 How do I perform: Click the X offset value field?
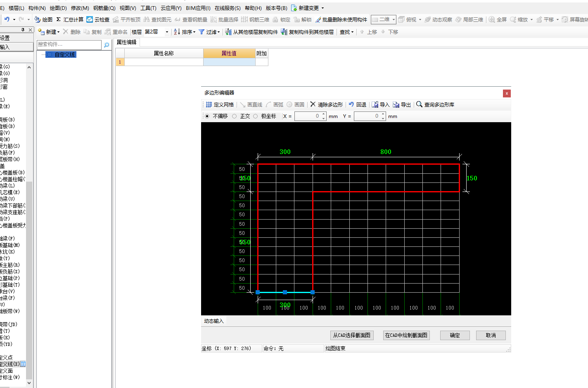(x=308, y=116)
